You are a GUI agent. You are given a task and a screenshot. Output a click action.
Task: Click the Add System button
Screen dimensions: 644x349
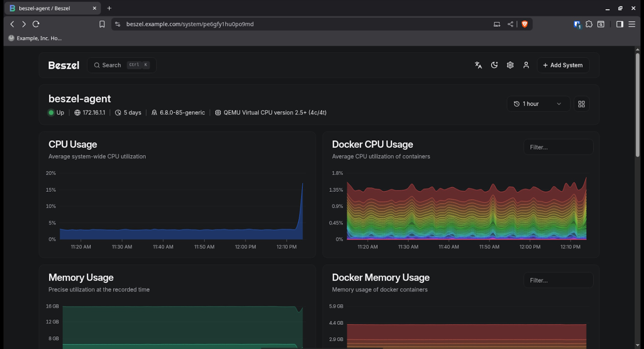coord(563,65)
